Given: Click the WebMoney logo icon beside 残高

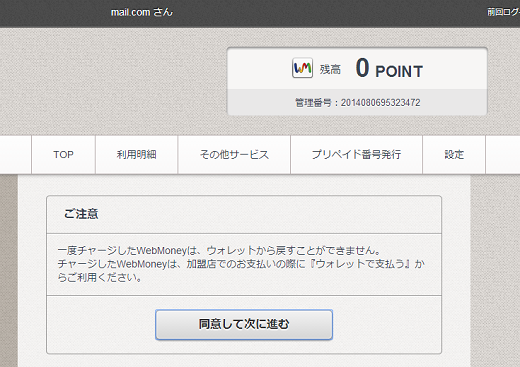Looking at the screenshot, I should pos(302,68).
